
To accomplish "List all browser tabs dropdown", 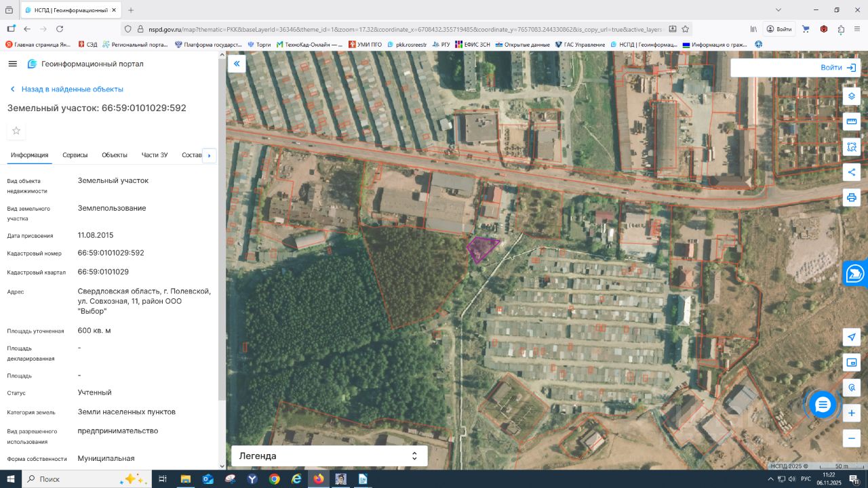I will 780,10.
